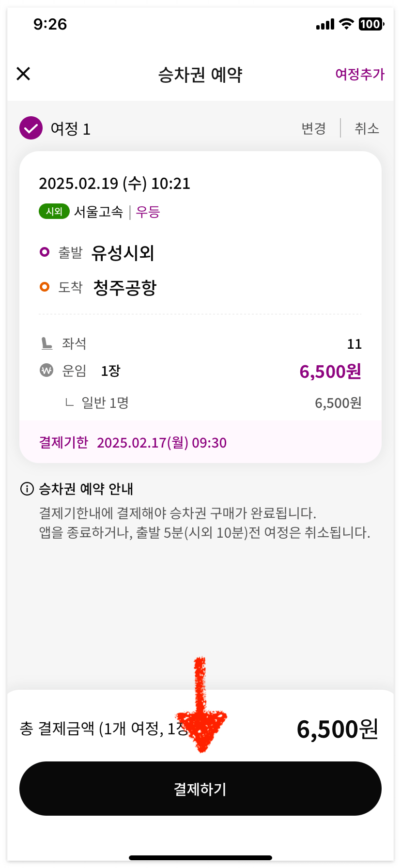Close the 승차권 예약 screen with X
Screen dimensions: 401x868
(x=23, y=74)
